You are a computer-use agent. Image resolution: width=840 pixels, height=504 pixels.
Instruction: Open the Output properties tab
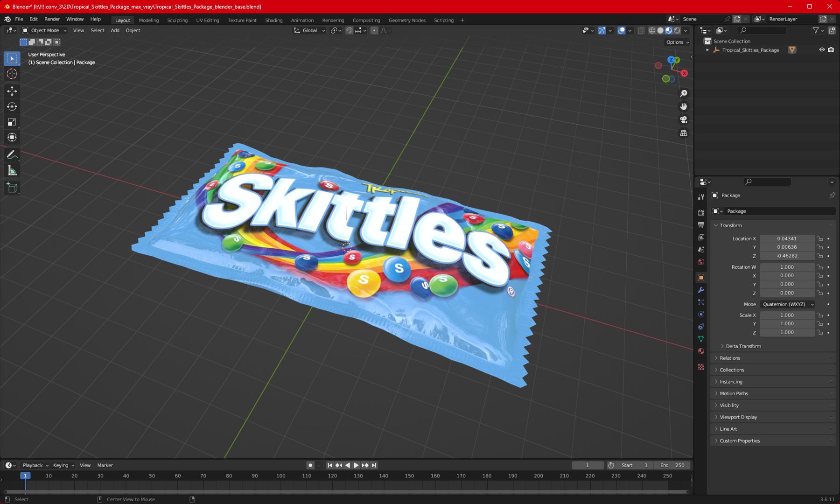[701, 225]
